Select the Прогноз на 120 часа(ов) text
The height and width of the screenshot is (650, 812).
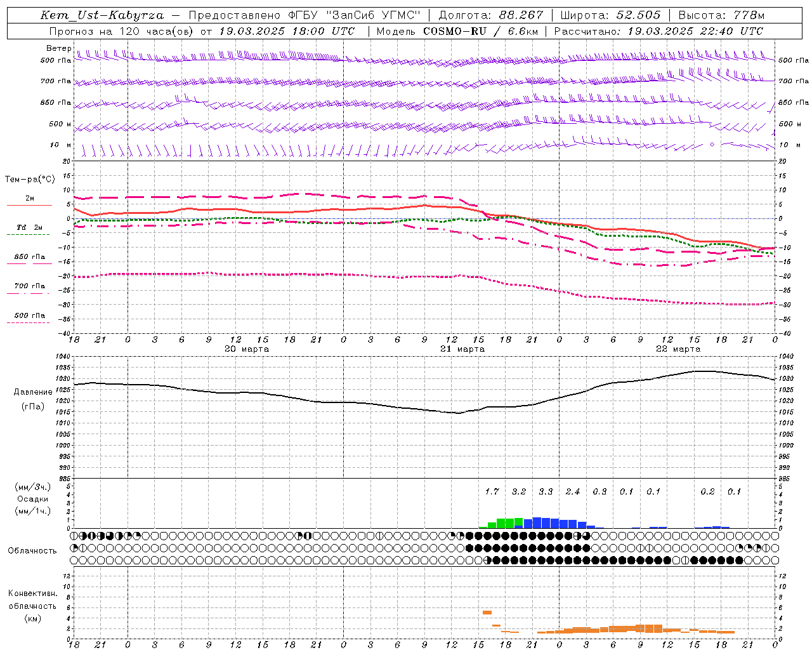click(122, 31)
